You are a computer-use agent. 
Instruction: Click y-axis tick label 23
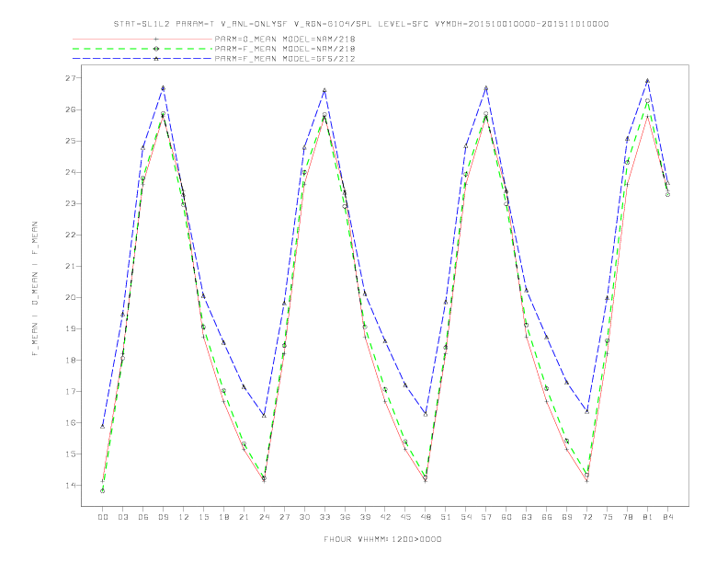[x=70, y=204]
